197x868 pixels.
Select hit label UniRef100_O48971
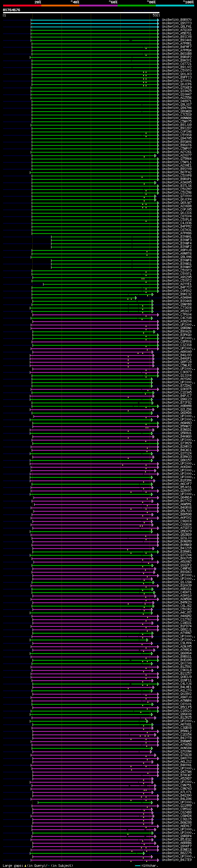pos(177,101)
